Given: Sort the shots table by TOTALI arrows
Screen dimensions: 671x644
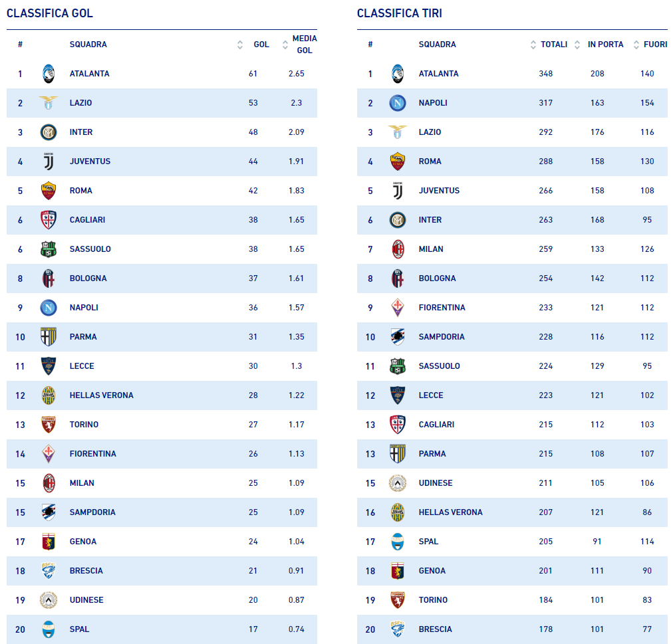Looking at the screenshot, I should point(533,45).
